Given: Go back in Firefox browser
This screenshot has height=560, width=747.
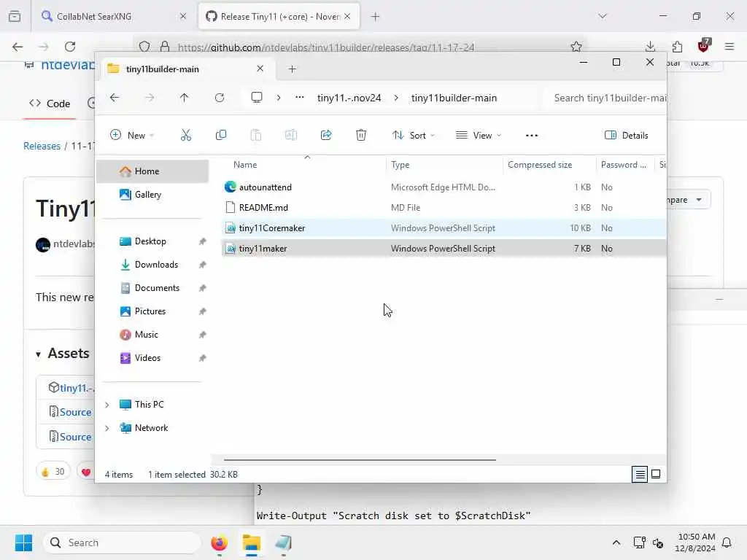Looking at the screenshot, I should (18, 47).
